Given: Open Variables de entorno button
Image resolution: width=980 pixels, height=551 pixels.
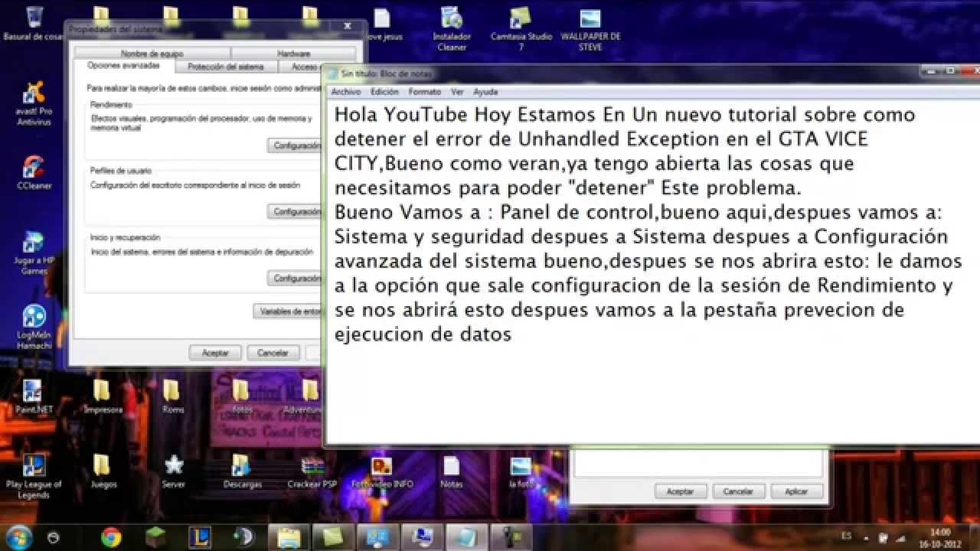Looking at the screenshot, I should (x=289, y=311).
